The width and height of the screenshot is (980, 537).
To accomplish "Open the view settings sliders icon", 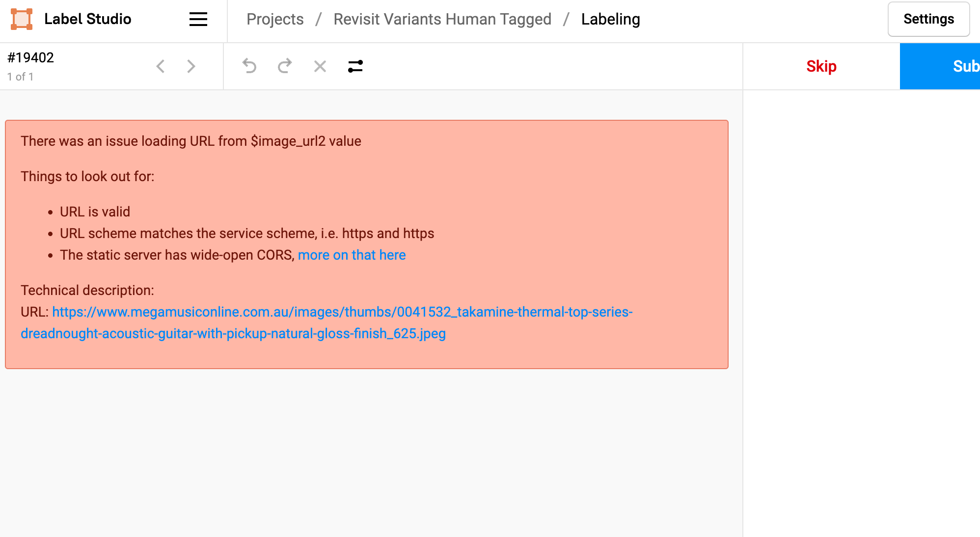I will click(x=355, y=66).
